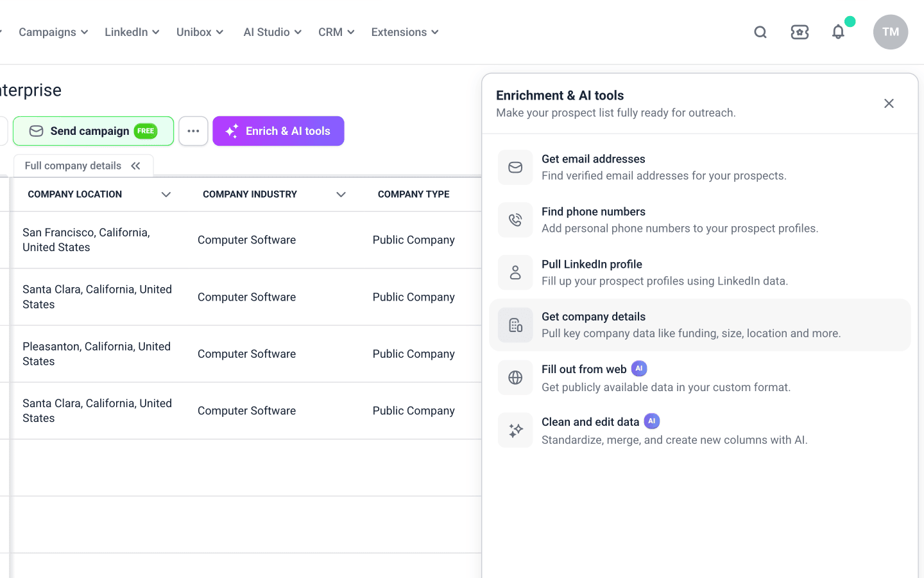The height and width of the screenshot is (578, 924).
Task: Click the FREE badge on Send campaign
Action: click(146, 131)
